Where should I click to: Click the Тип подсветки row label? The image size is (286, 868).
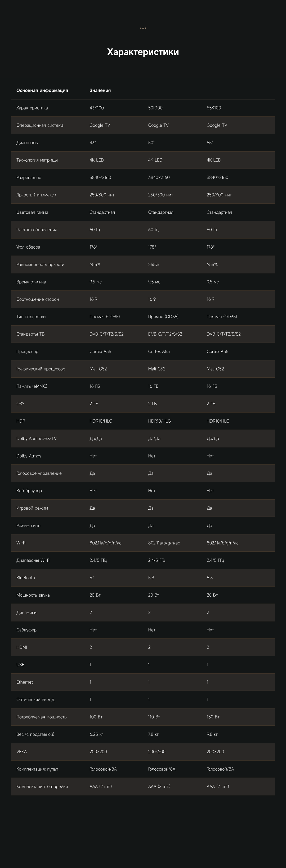[31, 317]
